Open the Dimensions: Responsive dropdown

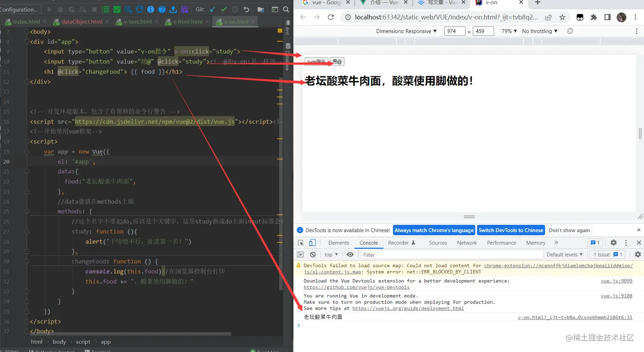coord(406,31)
